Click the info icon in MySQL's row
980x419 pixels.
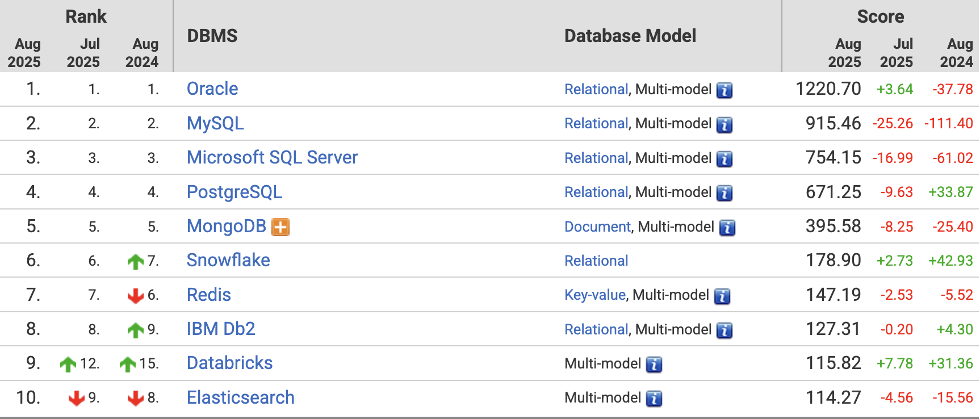(x=724, y=124)
